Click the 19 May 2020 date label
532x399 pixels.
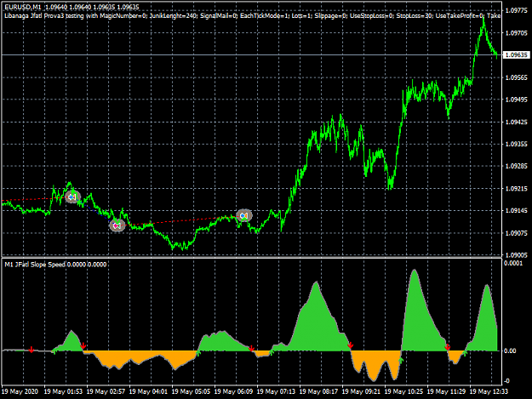pyautogui.click(x=20, y=391)
